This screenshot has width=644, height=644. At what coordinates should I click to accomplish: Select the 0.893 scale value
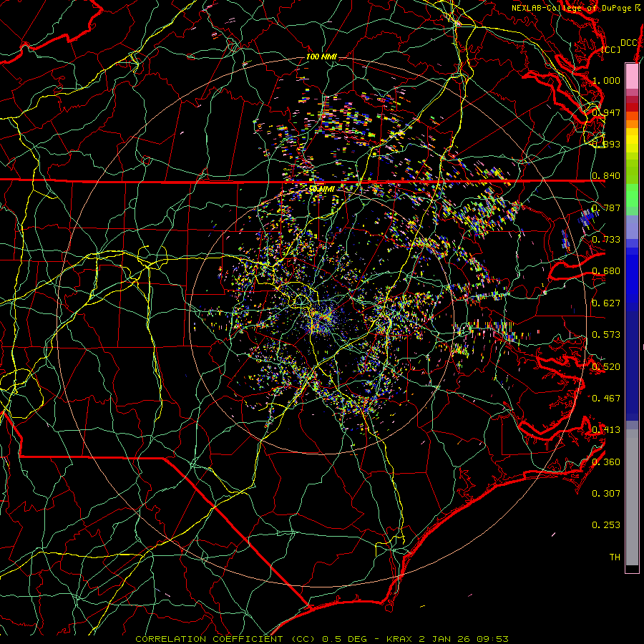click(606, 144)
